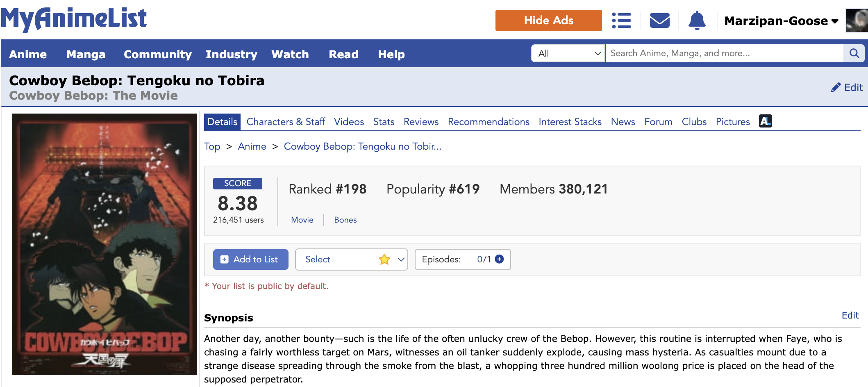This screenshot has height=387, width=868.
Task: Switch to the Details tab
Action: (222, 122)
